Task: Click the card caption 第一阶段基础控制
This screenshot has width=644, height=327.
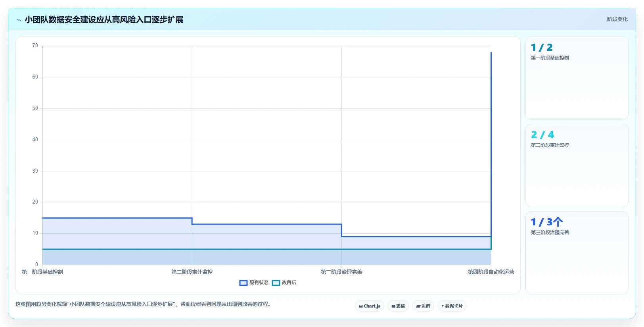Action: pyautogui.click(x=550, y=58)
